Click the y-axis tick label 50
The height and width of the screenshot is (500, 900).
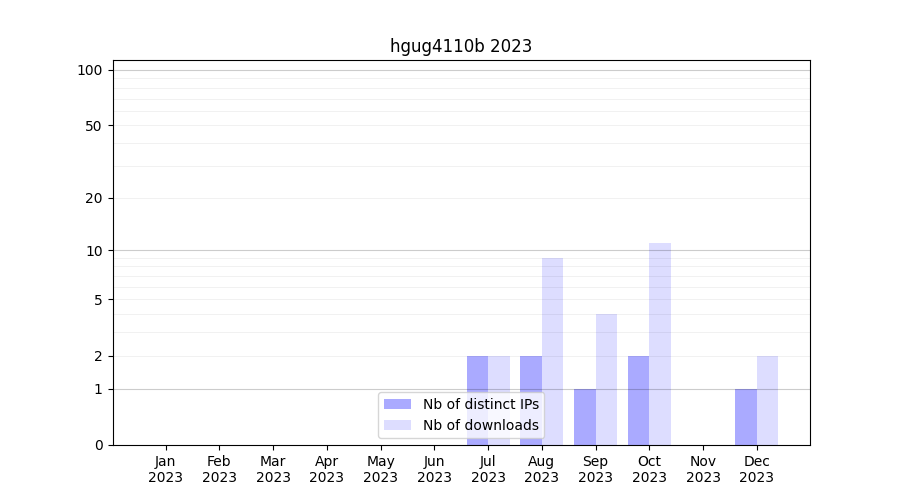94,126
